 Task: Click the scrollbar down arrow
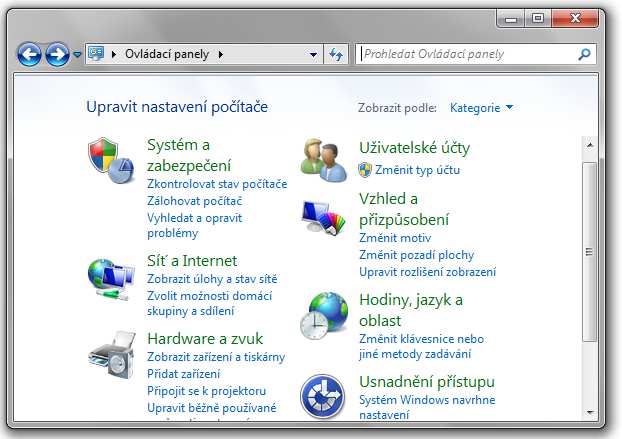(590, 413)
